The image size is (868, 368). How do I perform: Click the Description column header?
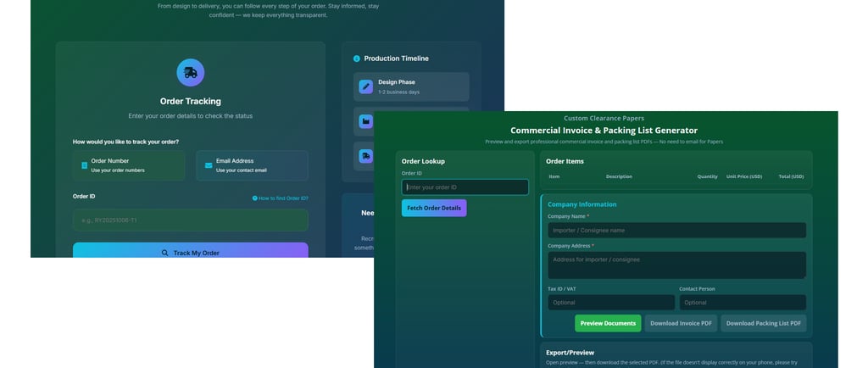(x=619, y=176)
